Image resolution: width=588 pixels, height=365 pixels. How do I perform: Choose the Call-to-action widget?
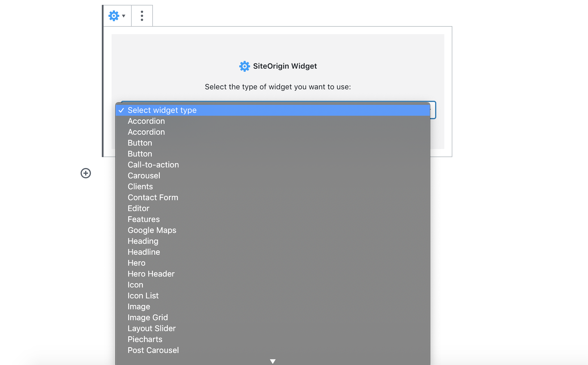pos(153,165)
